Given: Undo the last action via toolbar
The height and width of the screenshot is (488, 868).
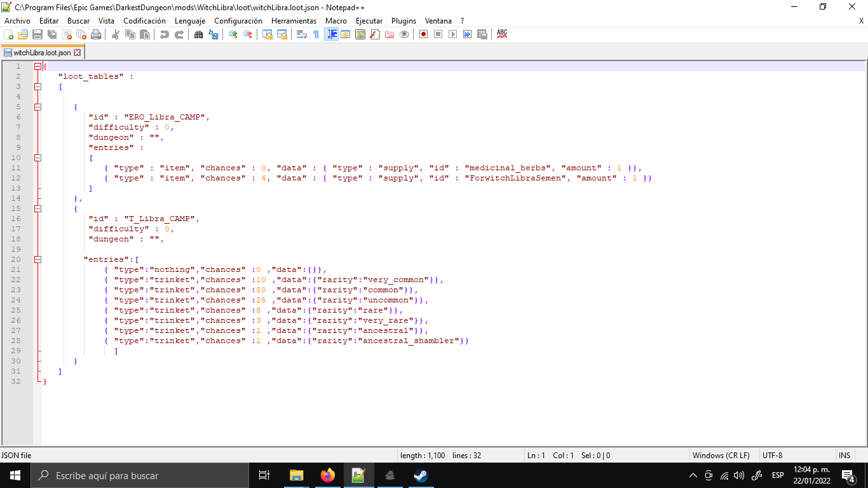Looking at the screenshot, I should pos(165,34).
